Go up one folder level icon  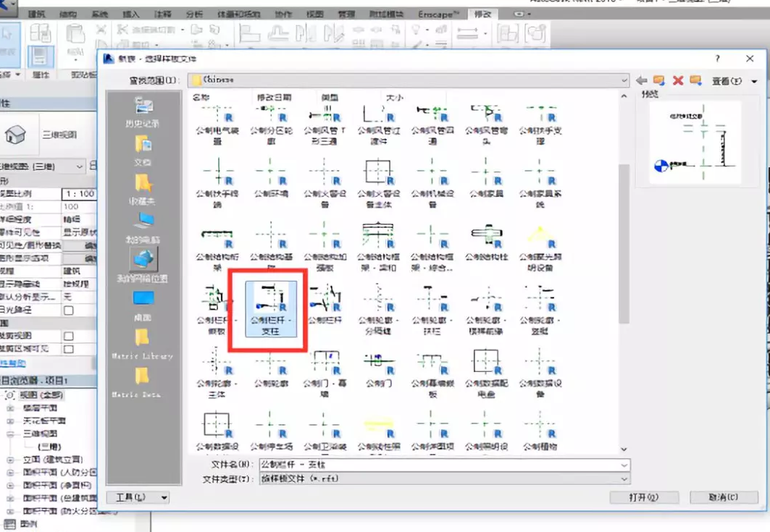pos(659,80)
